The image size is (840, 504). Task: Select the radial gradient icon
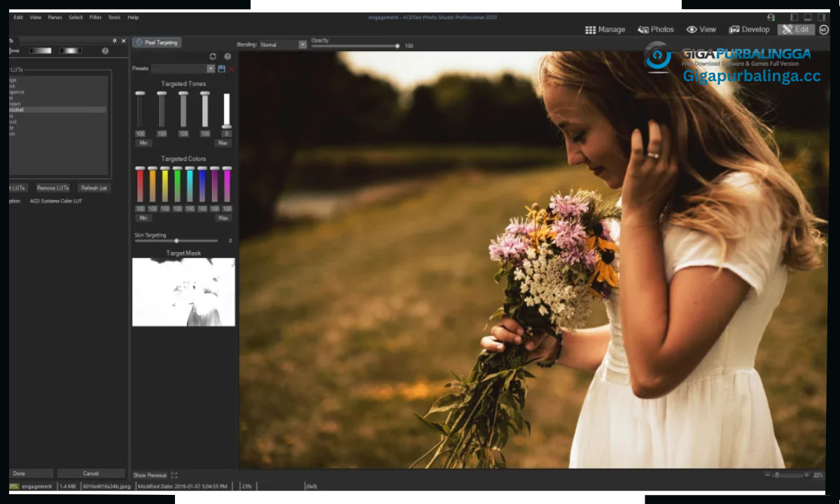click(x=71, y=50)
